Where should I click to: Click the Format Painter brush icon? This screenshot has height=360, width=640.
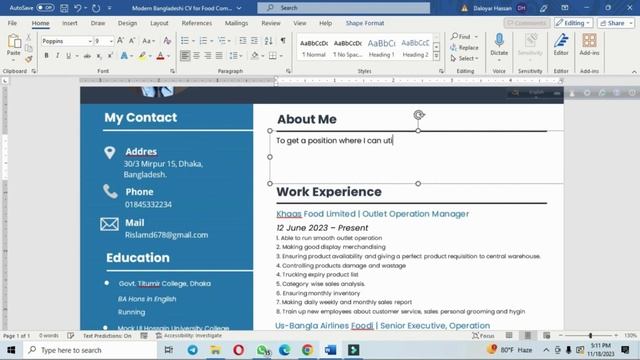pos(29,60)
